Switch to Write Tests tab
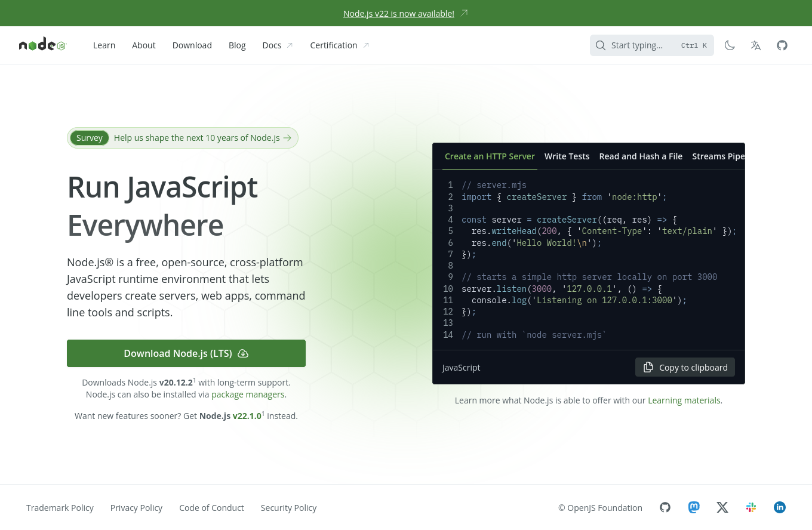This screenshot has width=812, height=530. pyautogui.click(x=567, y=156)
